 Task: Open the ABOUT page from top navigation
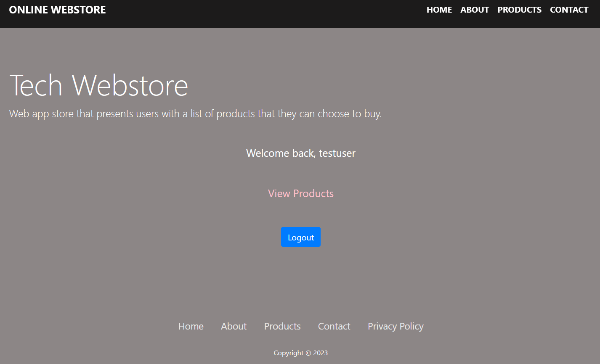coord(475,9)
